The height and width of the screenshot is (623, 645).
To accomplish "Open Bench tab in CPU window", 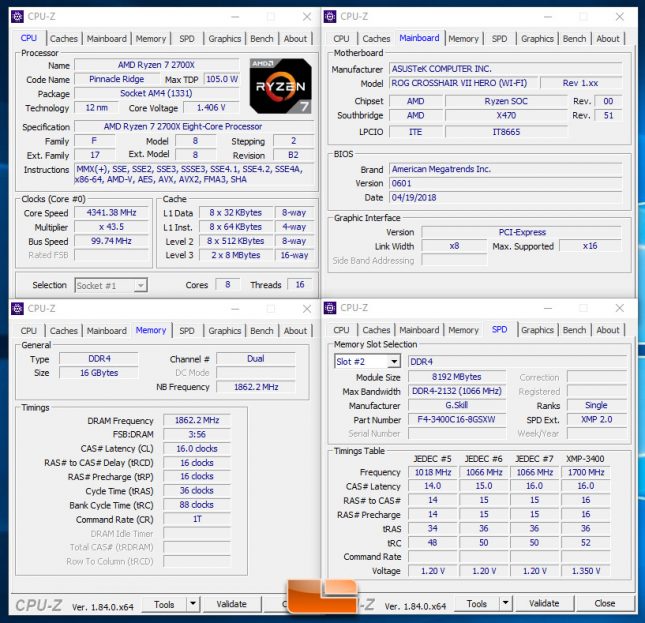I will [262, 39].
